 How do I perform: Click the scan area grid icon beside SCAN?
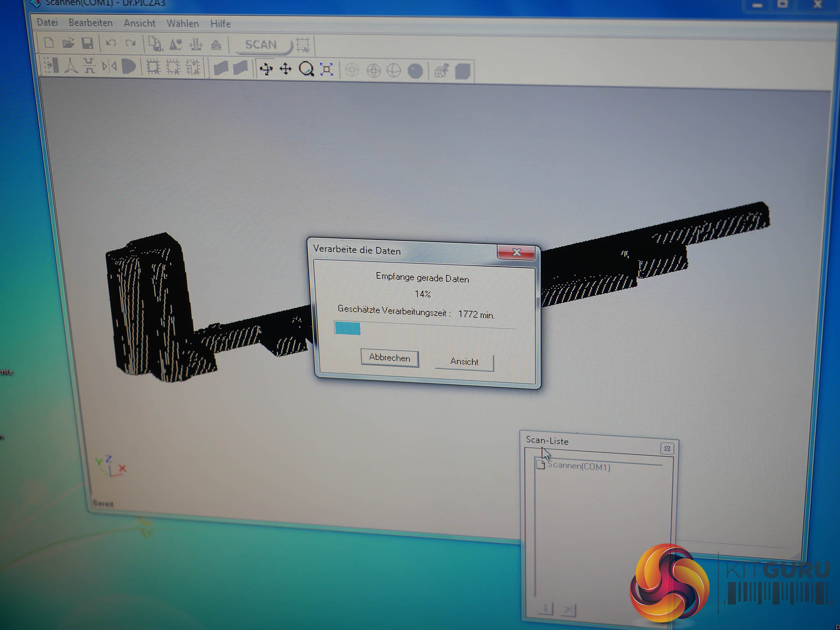tap(303, 45)
